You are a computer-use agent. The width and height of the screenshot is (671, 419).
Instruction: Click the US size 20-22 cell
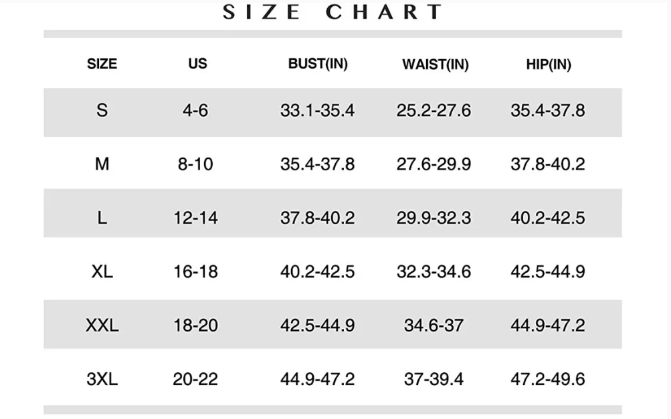point(195,380)
